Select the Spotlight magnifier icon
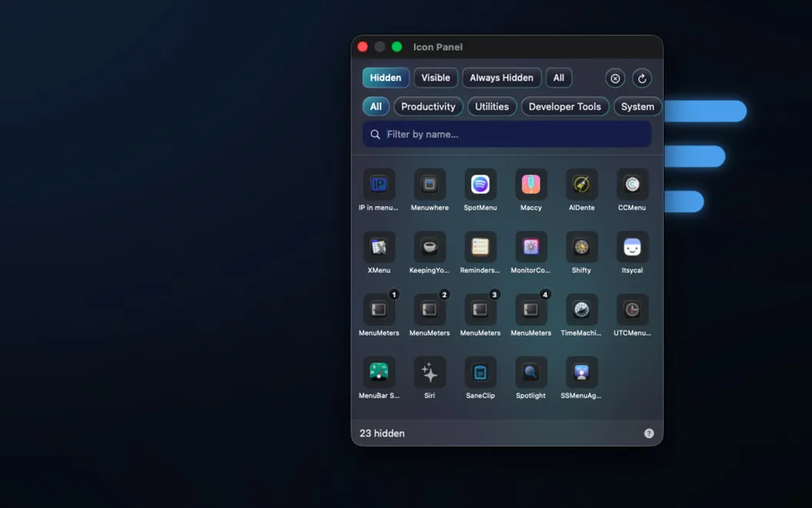812x508 pixels. [x=531, y=373]
